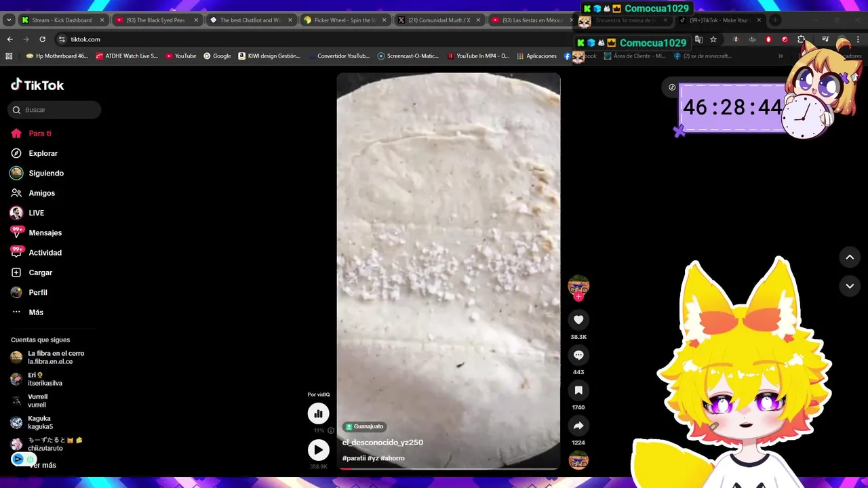Pause the playing tortilla video
The image size is (868, 488).
click(x=448, y=271)
